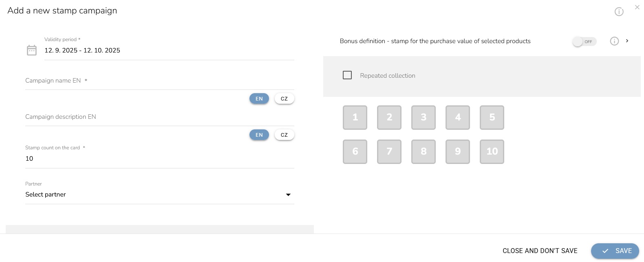644x262 pixels.
Task: Select CZ tab for Campaign description
Action: 284,135
